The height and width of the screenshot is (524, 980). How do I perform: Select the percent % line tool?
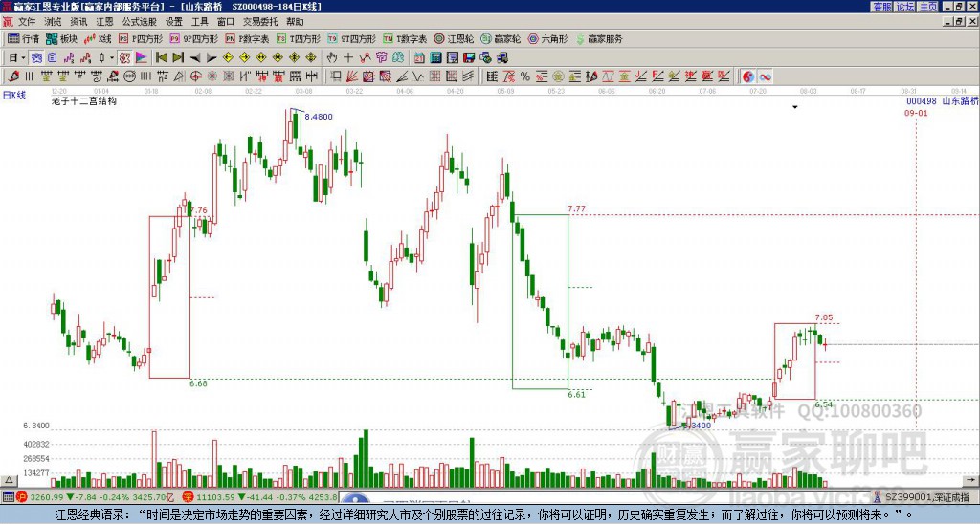tap(525, 76)
